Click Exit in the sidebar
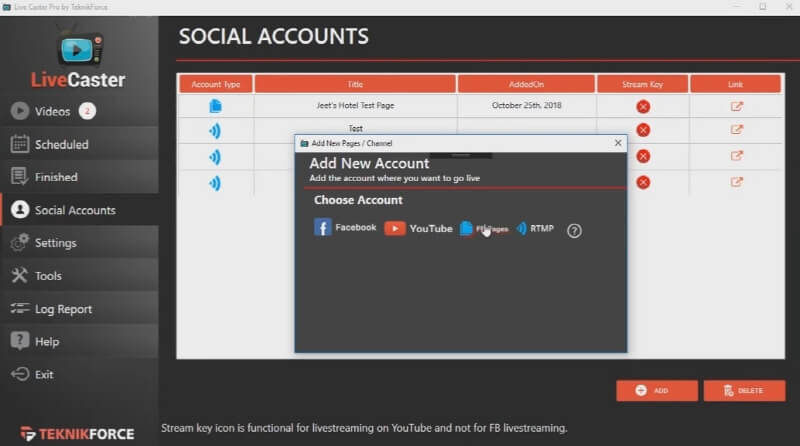This screenshot has height=446, width=800. pos(79,374)
